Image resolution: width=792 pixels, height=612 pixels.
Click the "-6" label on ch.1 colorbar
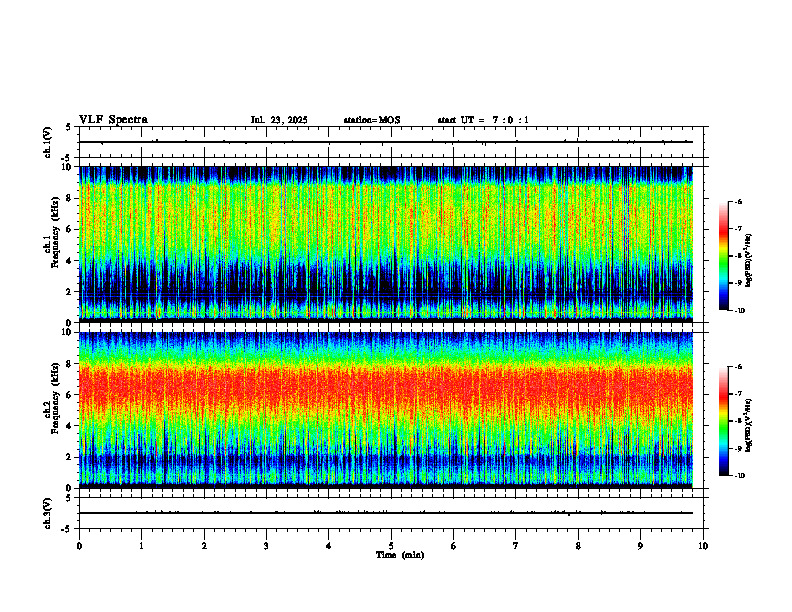click(738, 202)
